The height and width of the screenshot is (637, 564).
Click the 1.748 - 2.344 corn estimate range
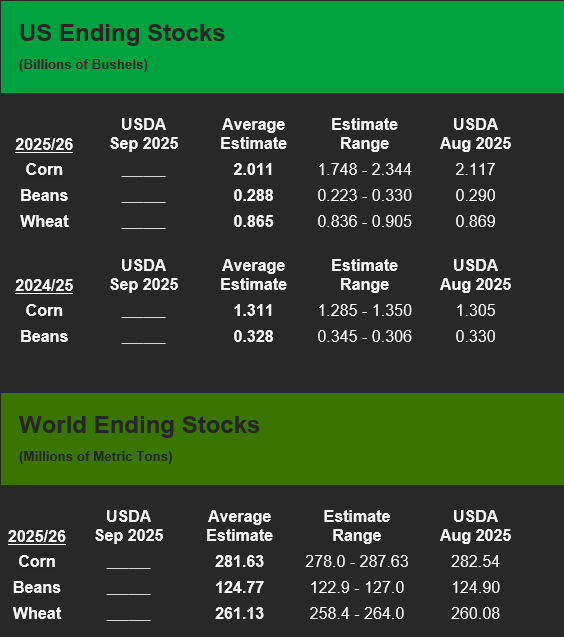[364, 169]
